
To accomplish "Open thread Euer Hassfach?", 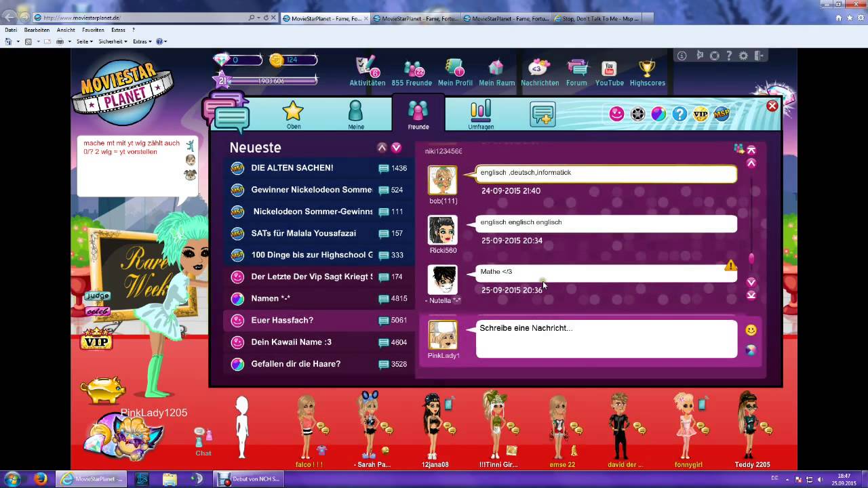I will pos(318,320).
